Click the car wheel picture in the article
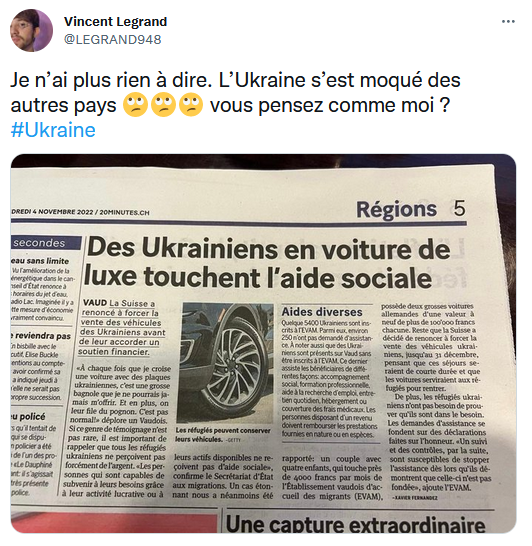This screenshot has height=546, width=532. [x=225, y=363]
